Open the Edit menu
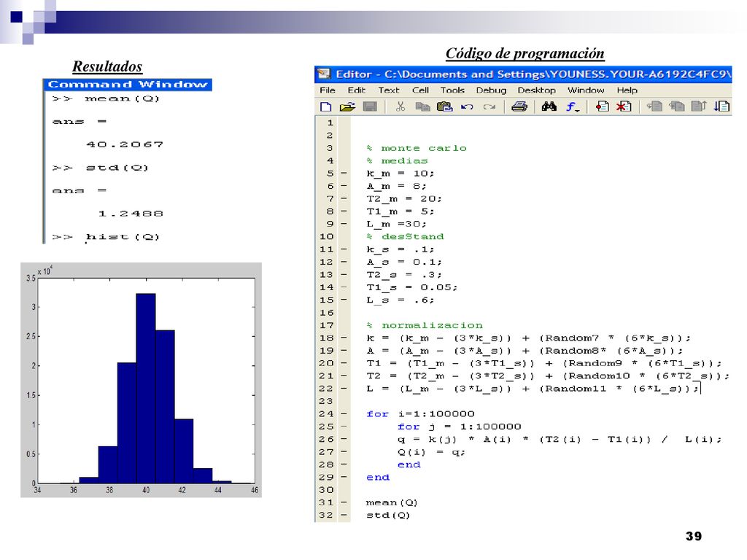This screenshot has width=747, height=560. pyautogui.click(x=356, y=90)
